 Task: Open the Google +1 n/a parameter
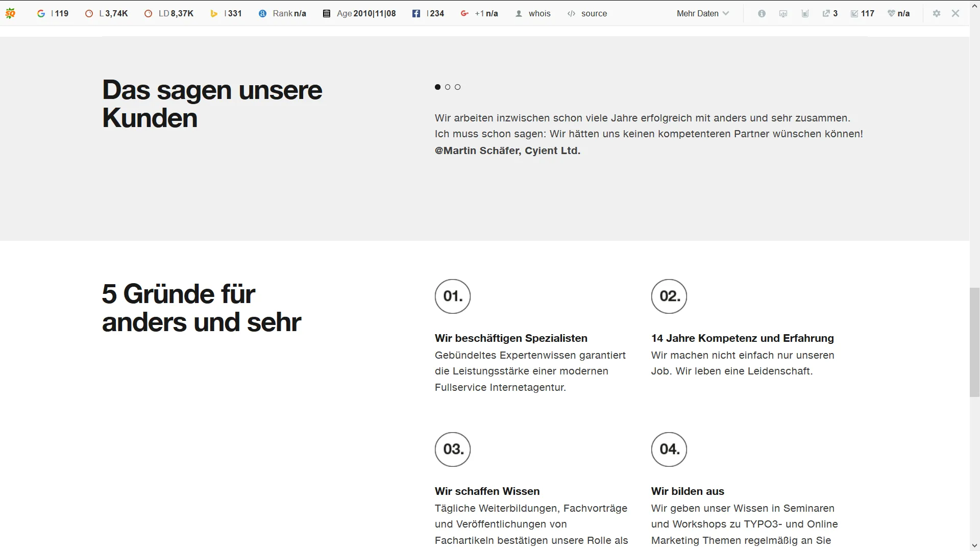479,14
